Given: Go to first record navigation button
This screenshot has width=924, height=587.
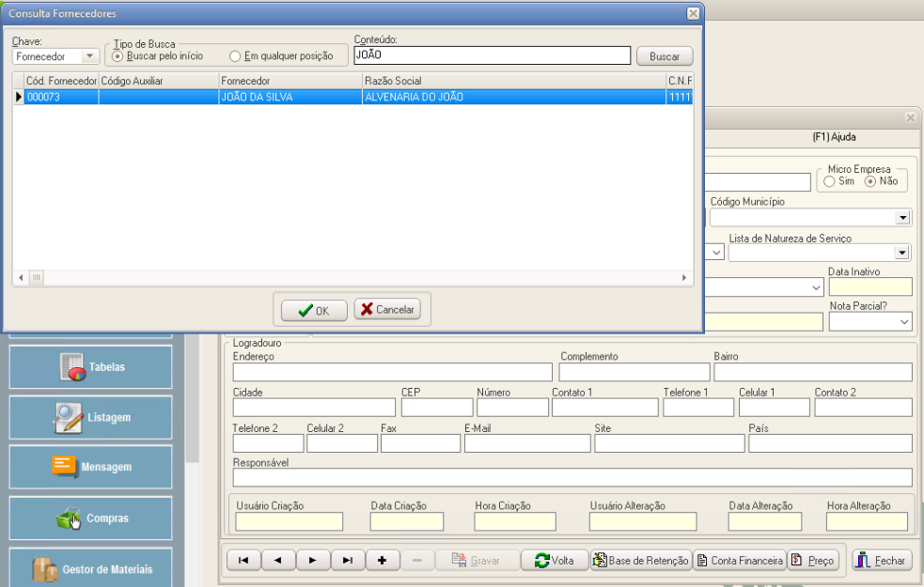Looking at the screenshot, I should 243,560.
